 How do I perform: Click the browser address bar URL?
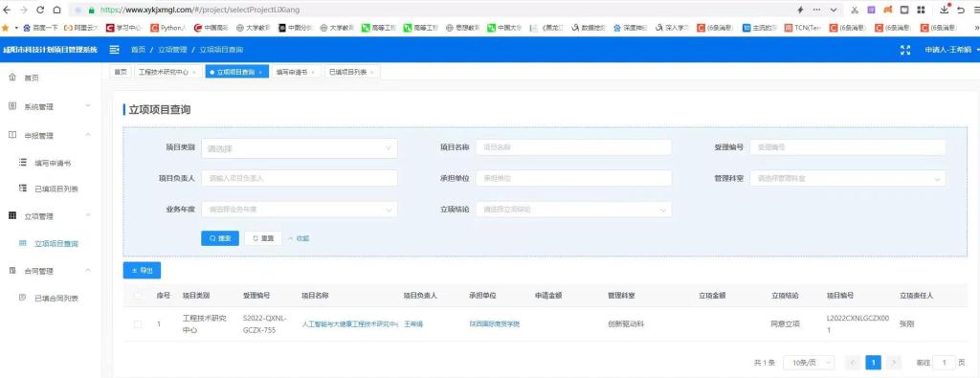click(199, 10)
